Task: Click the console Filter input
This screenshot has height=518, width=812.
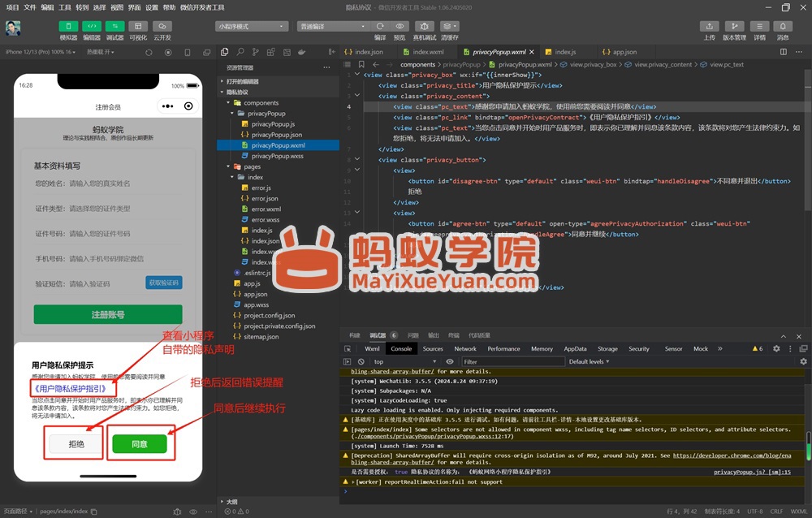Action: coord(512,361)
